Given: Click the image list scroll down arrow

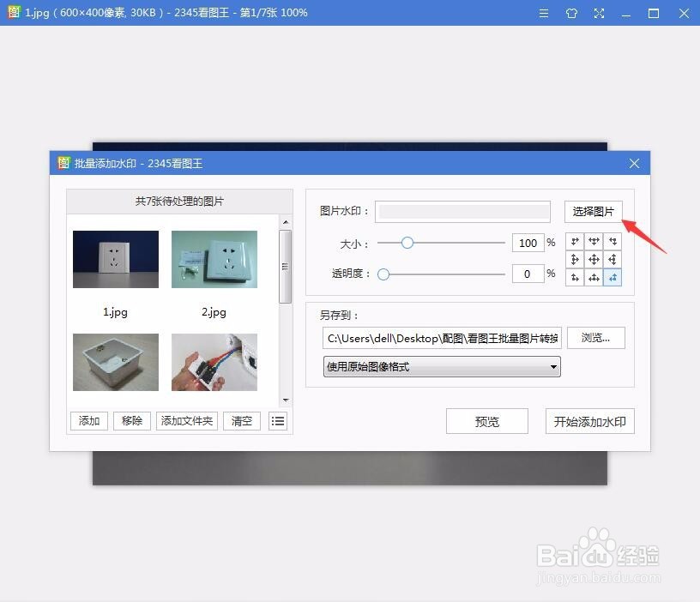Looking at the screenshot, I should [x=286, y=400].
